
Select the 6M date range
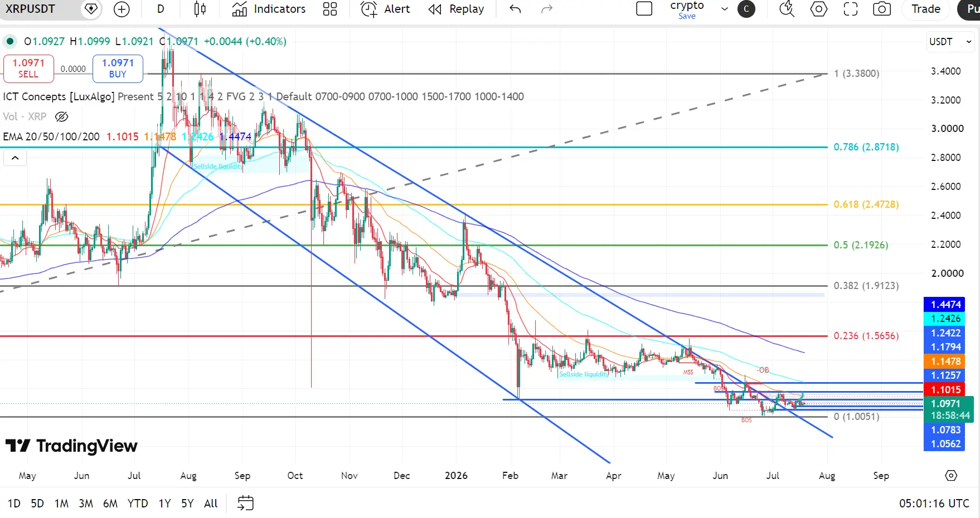(110, 504)
